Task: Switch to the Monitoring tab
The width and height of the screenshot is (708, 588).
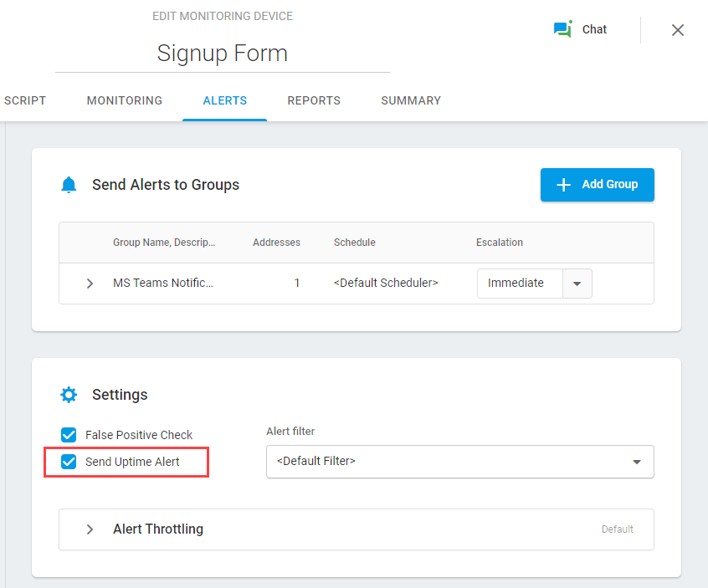Action: [x=125, y=100]
